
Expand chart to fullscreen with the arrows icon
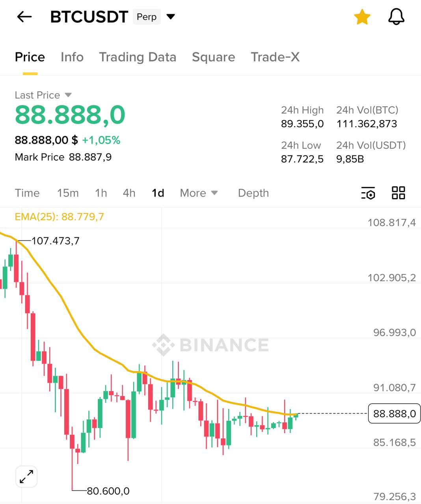click(26, 476)
